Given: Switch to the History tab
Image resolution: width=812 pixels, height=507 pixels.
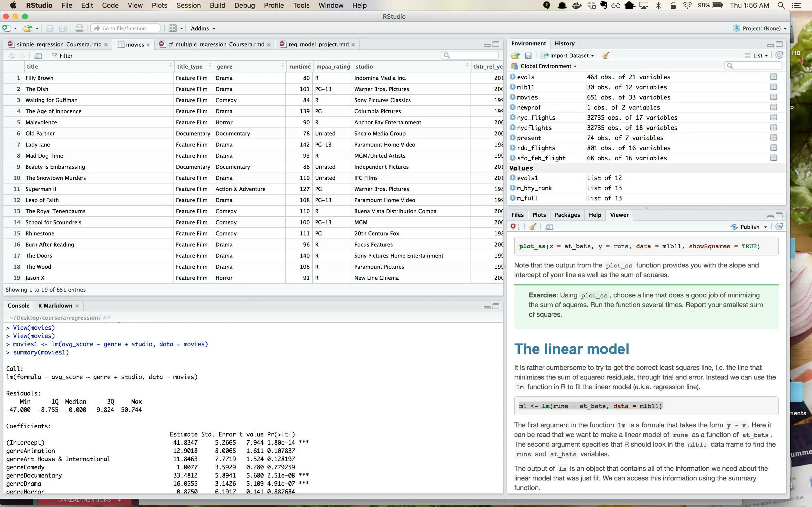Looking at the screenshot, I should 564,44.
